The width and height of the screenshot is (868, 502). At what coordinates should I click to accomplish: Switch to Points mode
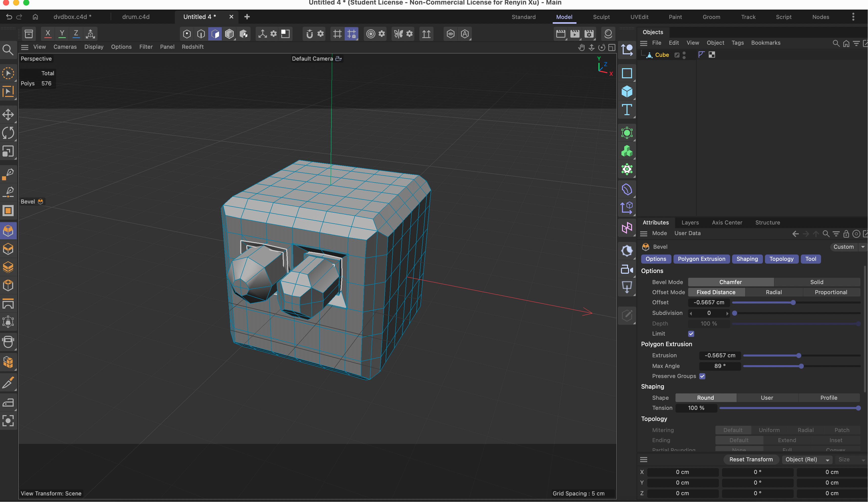[x=186, y=34]
